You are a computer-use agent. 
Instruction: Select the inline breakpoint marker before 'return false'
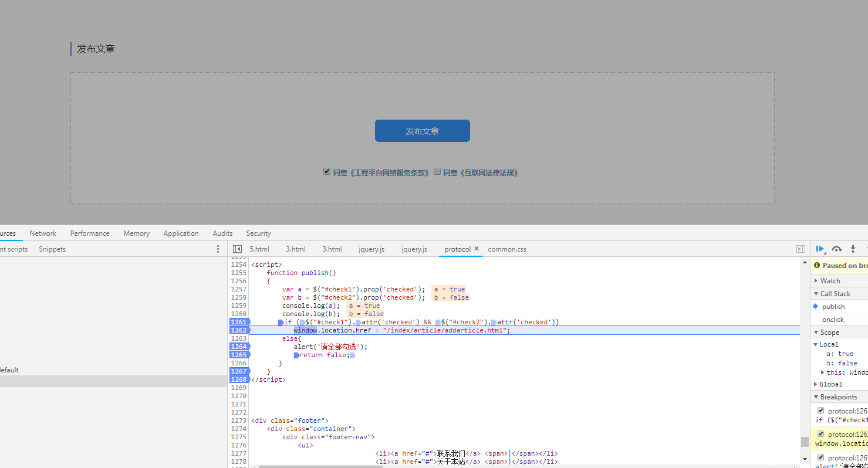[x=297, y=355]
